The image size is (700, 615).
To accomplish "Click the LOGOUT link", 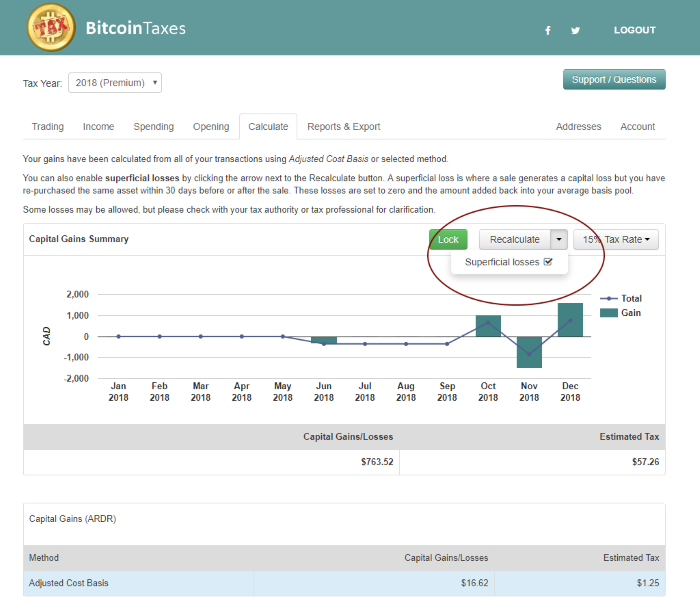I will click(634, 30).
